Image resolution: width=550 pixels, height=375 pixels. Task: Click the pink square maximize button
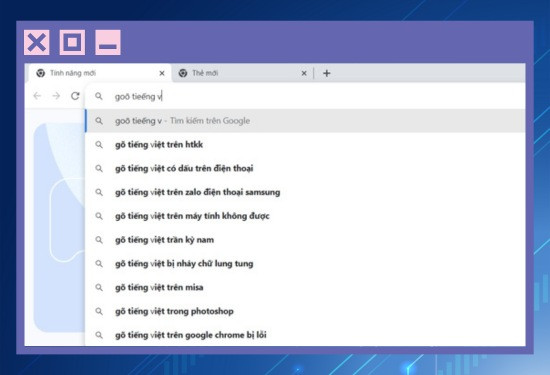coord(72,42)
